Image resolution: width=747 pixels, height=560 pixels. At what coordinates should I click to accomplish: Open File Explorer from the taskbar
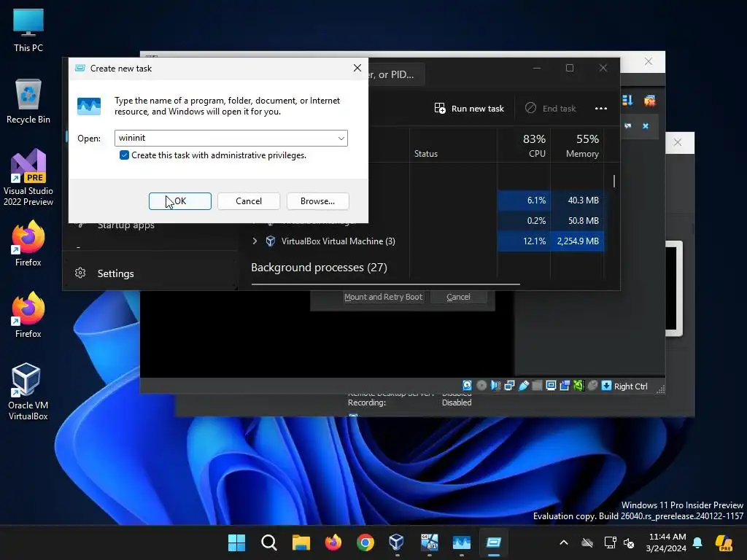coord(301,542)
